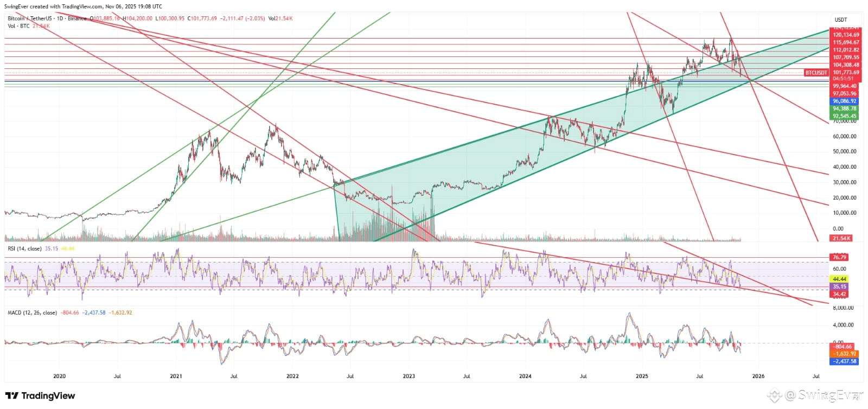Click the blue 96,086.92 price label
868x409 pixels.
tap(845, 101)
